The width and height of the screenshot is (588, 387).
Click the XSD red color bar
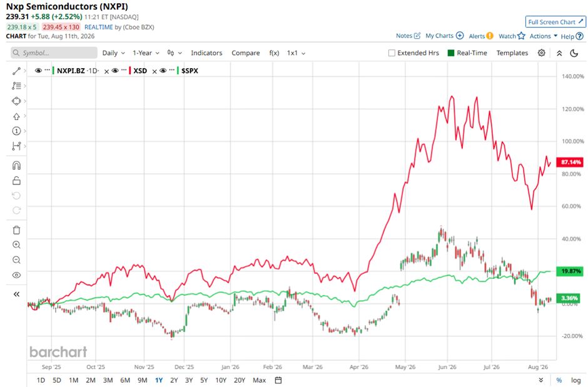[129, 71]
